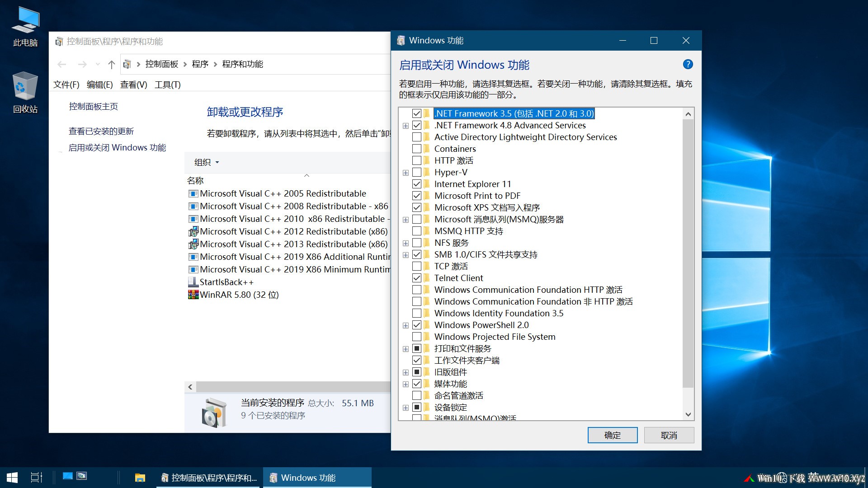Expand Microsoft 消息队列(MSMQ)服务器 node
Image resolution: width=868 pixels, height=488 pixels.
pyautogui.click(x=406, y=220)
